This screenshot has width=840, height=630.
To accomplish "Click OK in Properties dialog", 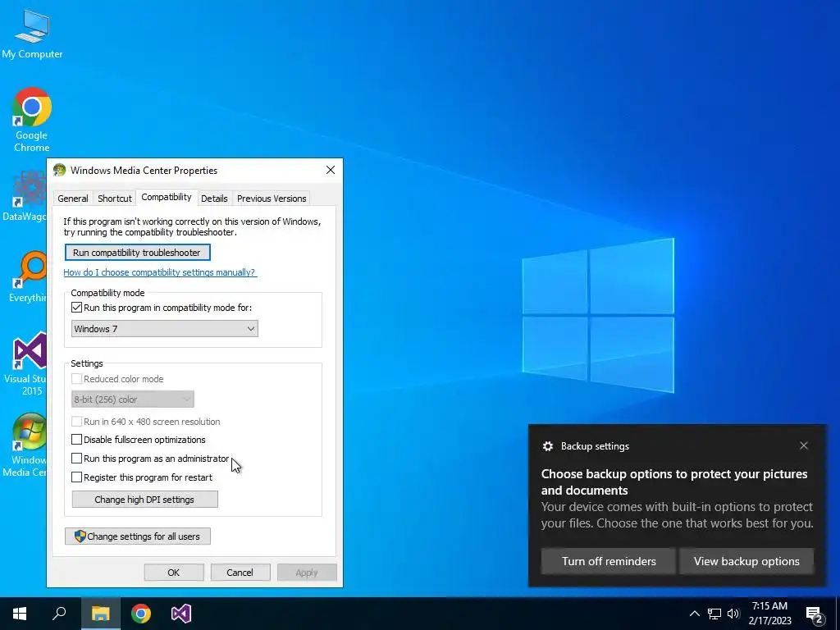I will pos(174,572).
